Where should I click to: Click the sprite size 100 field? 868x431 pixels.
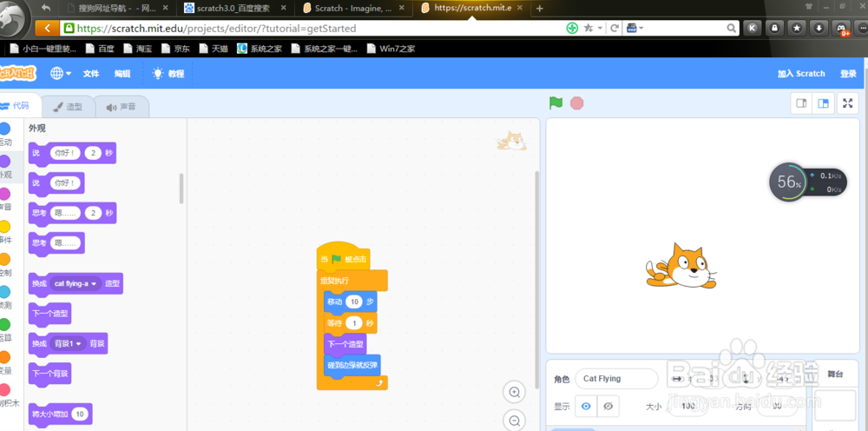click(x=689, y=406)
